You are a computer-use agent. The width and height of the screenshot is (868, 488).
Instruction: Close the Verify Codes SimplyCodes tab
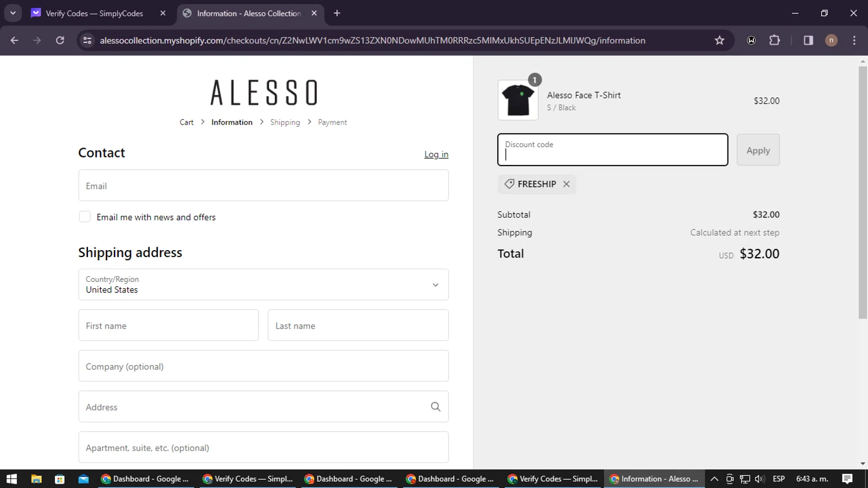pyautogui.click(x=163, y=13)
